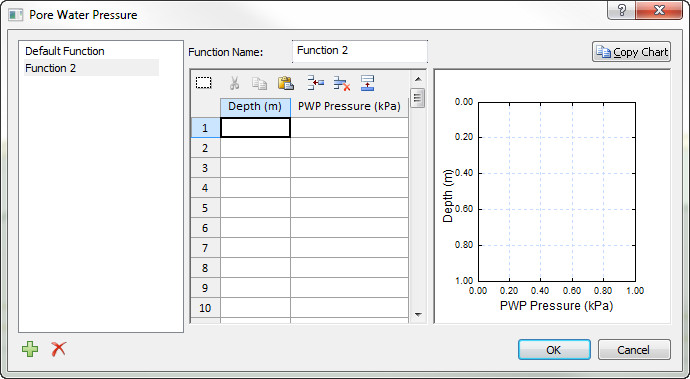
Task: Select row header 8
Action: (205, 268)
